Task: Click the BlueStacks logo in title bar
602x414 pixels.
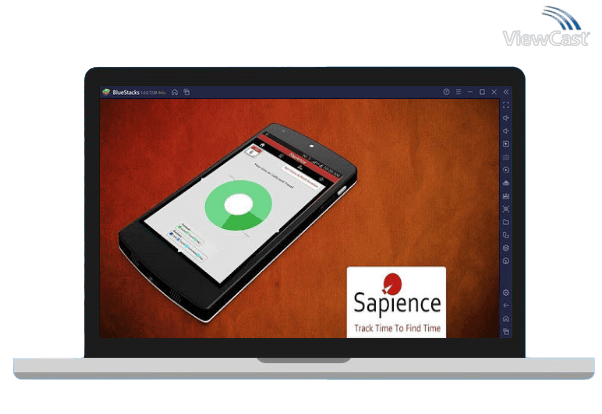Action: pos(106,92)
